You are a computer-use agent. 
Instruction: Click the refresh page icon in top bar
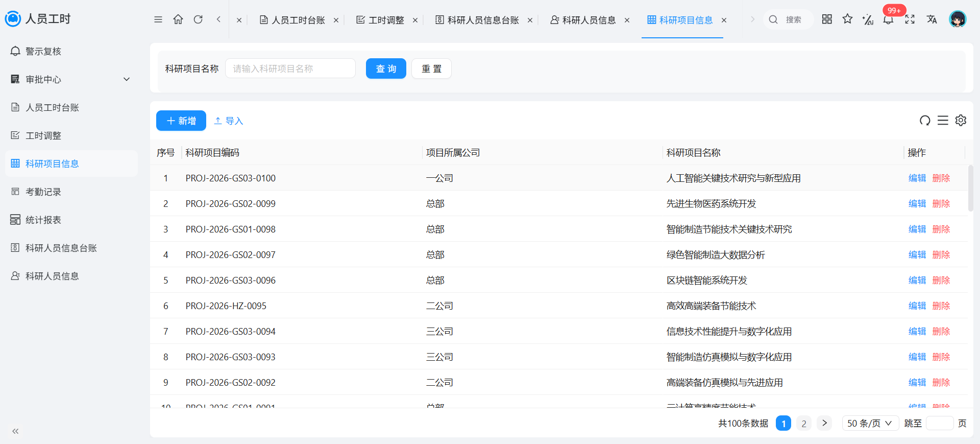198,19
